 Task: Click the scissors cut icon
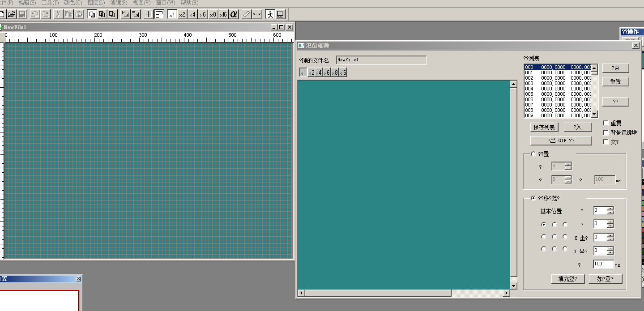58,14
